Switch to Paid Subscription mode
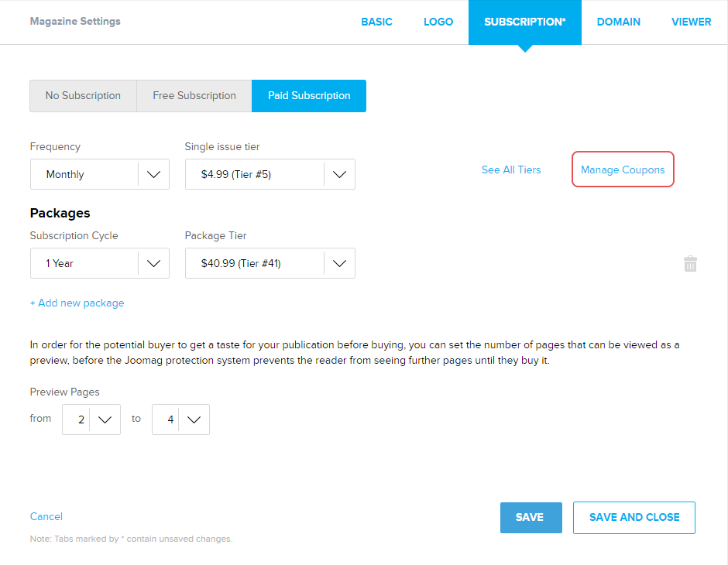This screenshot has height=565, width=728. pos(309,96)
